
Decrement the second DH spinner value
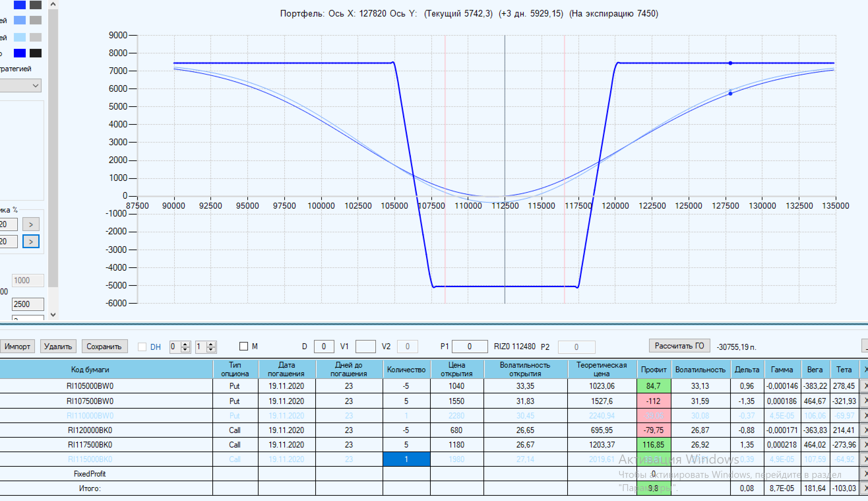point(211,349)
